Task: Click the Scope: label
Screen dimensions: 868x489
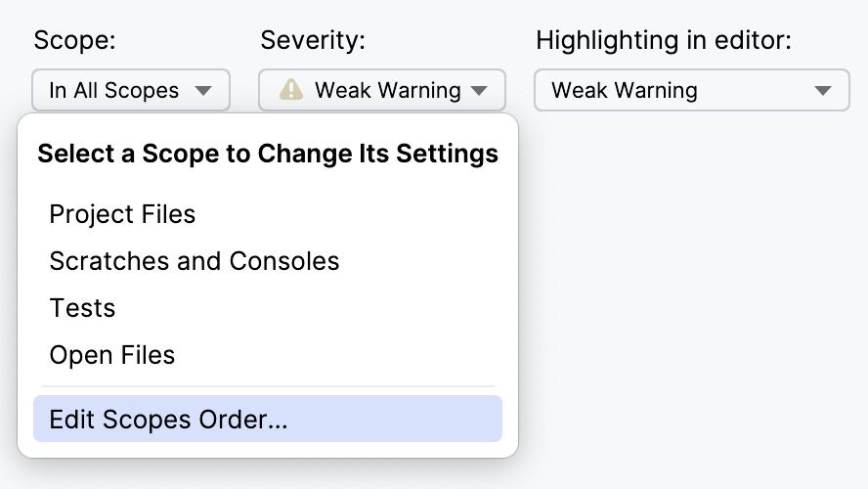Action: point(74,40)
